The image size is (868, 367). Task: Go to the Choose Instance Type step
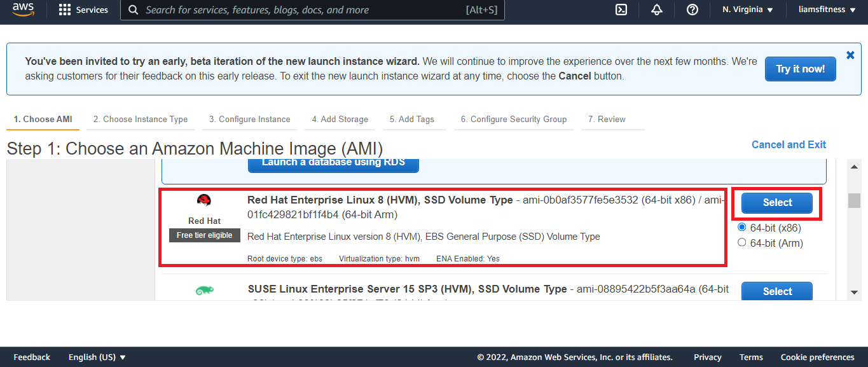coord(141,119)
